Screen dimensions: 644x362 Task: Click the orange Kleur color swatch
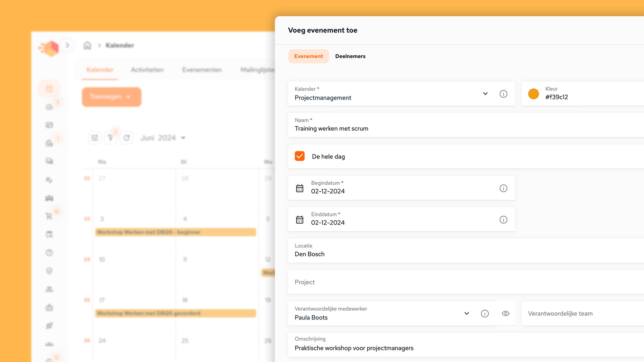pyautogui.click(x=533, y=94)
